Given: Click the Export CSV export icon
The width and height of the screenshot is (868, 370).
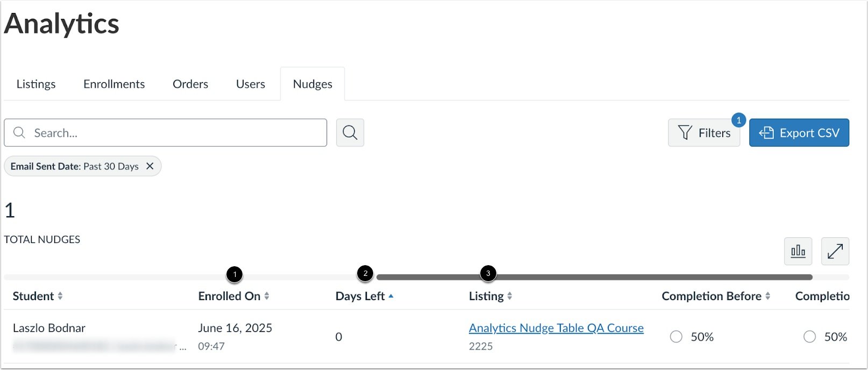Looking at the screenshot, I should click(x=767, y=133).
